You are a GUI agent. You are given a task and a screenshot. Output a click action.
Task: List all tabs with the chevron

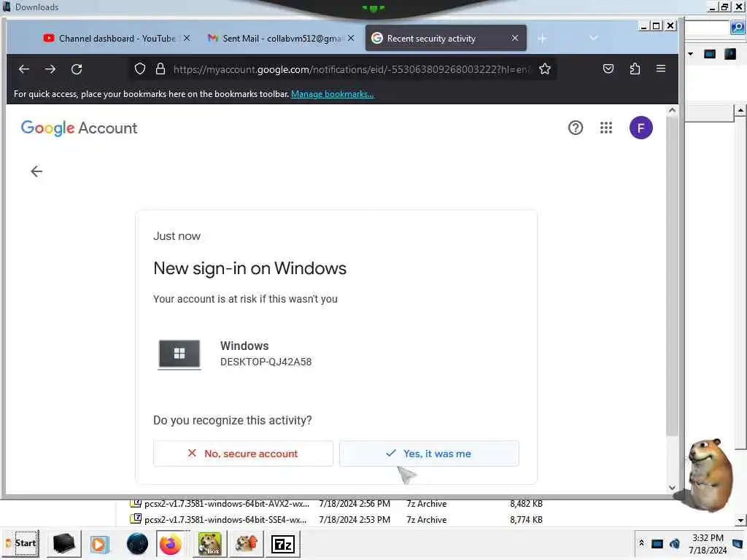[x=594, y=38]
